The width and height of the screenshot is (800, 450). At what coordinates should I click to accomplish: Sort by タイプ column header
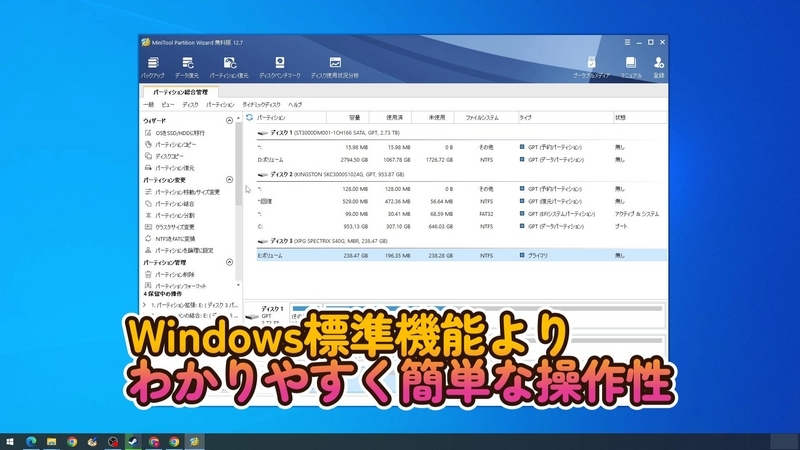coord(565,117)
